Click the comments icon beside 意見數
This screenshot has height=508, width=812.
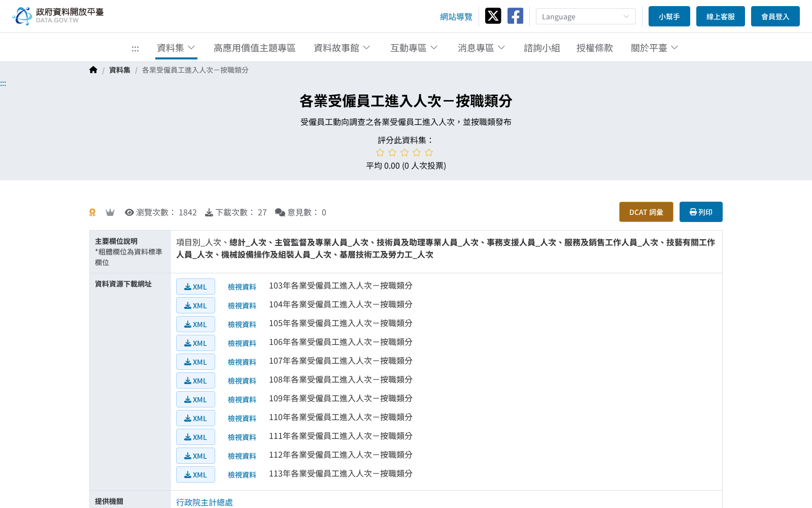[x=280, y=212]
